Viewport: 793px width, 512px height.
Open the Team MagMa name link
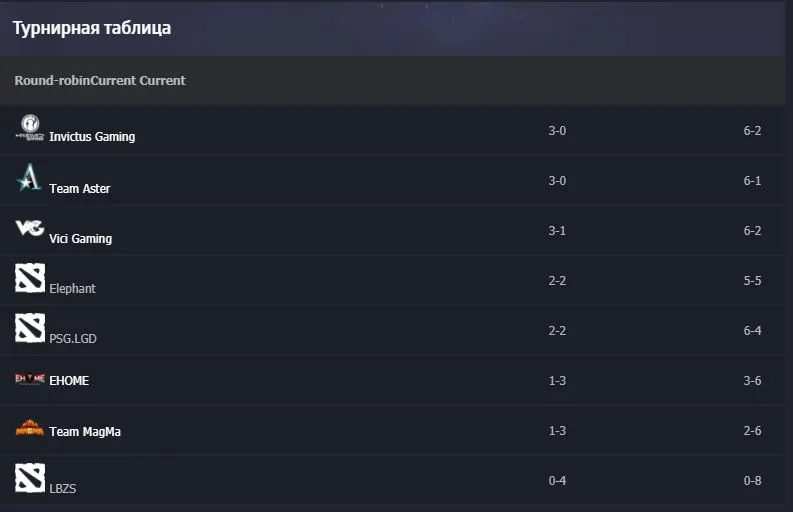[x=85, y=432]
